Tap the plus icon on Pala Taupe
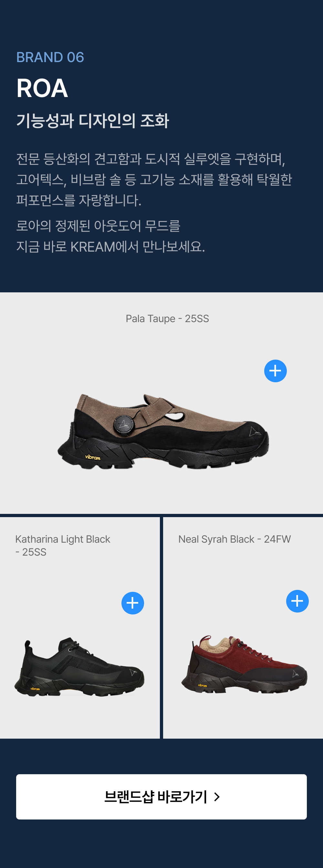Image resolution: width=323 pixels, height=868 pixels. coord(275,371)
